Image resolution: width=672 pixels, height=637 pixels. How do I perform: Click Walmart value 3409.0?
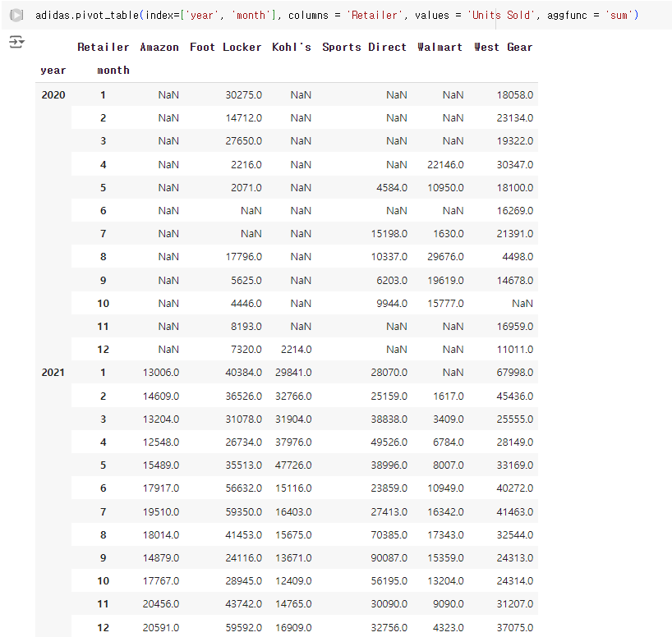[448, 419]
